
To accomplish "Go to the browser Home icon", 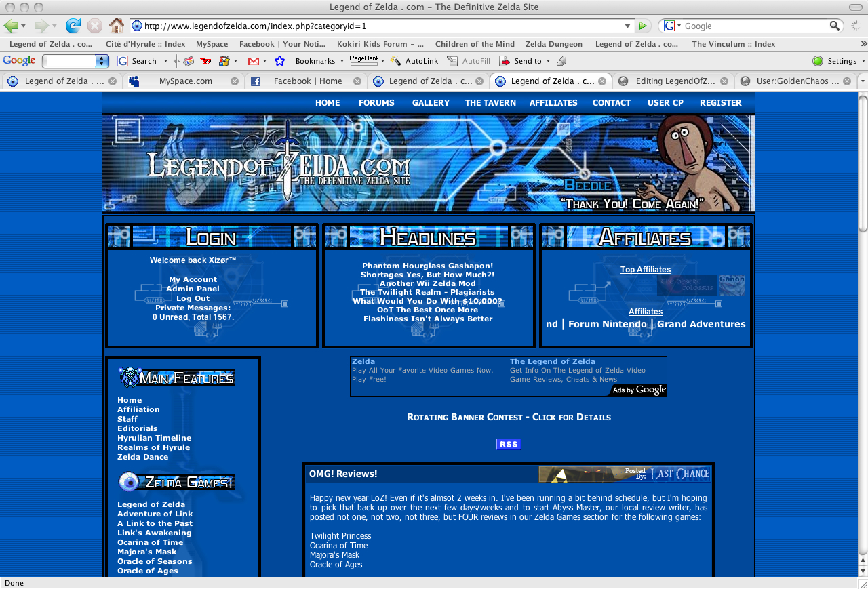I will coord(117,26).
